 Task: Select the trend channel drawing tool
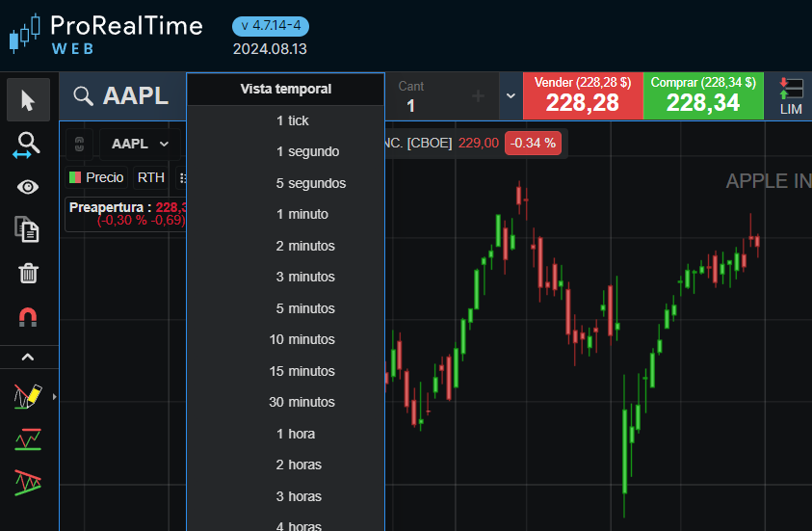pos(28,482)
